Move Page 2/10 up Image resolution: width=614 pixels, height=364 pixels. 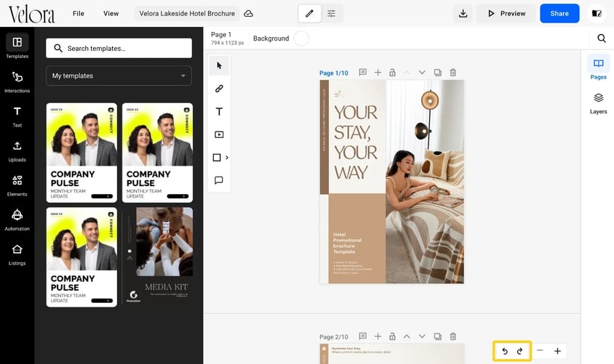click(407, 336)
